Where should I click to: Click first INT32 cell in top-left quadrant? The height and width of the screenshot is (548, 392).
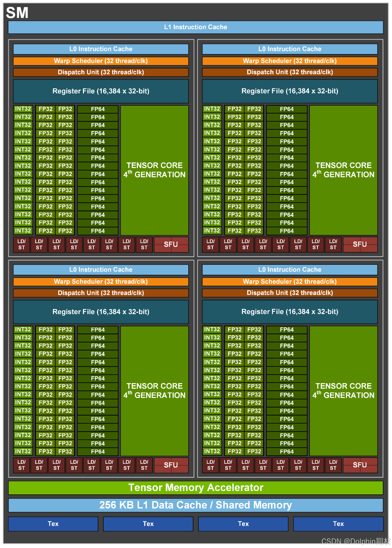point(23,109)
